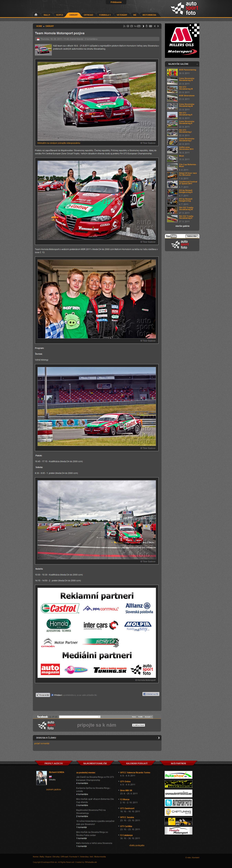232x868 pixels.
Task: Open the Iné menu tab
Action: point(135,15)
